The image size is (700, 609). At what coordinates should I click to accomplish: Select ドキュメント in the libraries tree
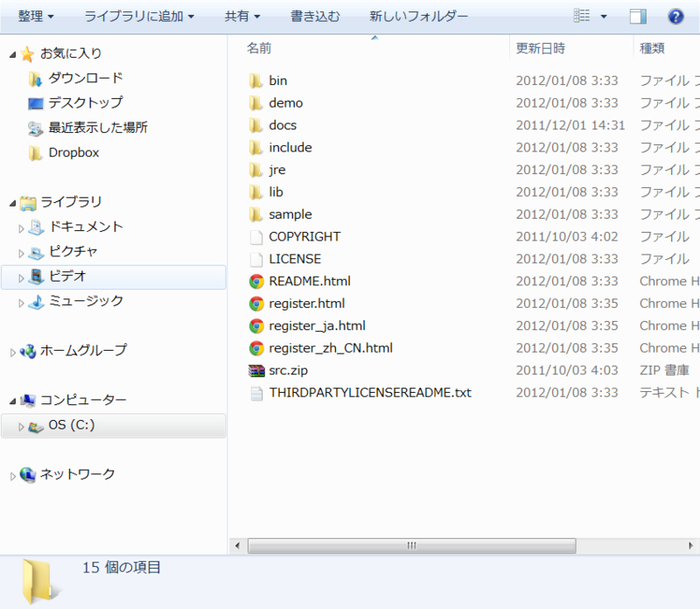86,227
